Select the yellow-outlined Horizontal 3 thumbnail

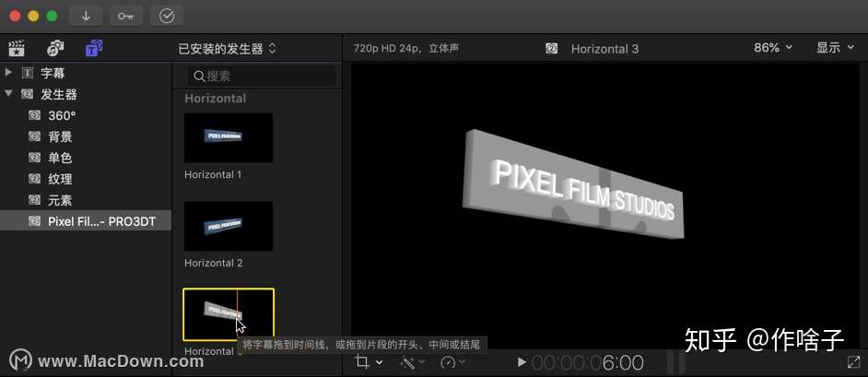[229, 314]
